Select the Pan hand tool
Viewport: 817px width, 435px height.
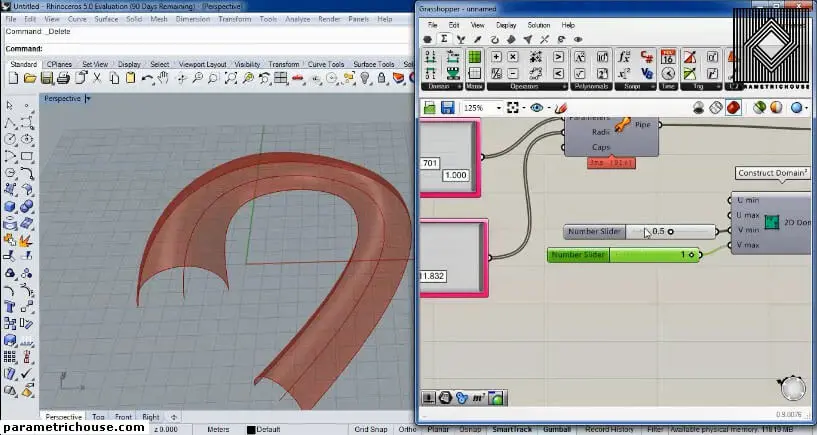click(163, 78)
